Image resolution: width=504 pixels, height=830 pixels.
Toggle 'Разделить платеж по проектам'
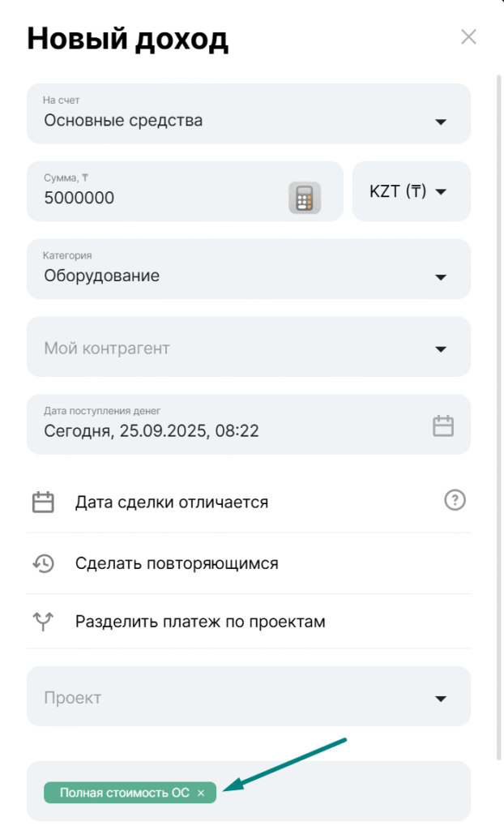(200, 622)
